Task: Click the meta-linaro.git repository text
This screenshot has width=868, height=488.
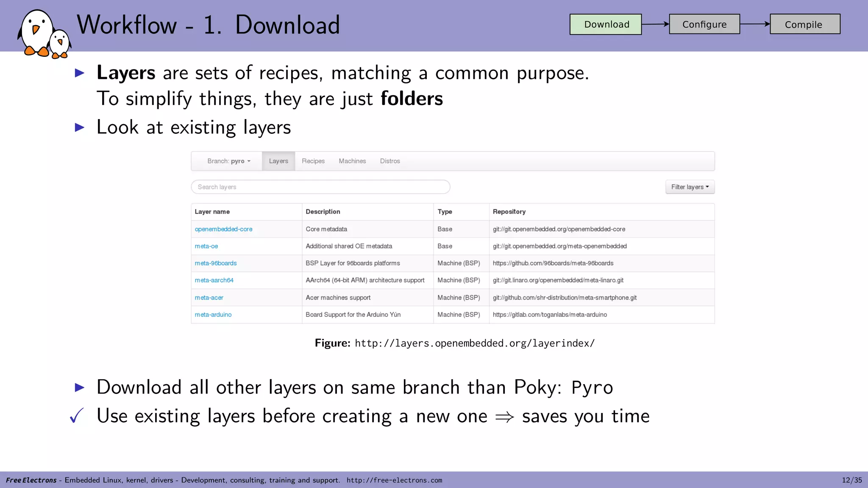Action: 558,280
